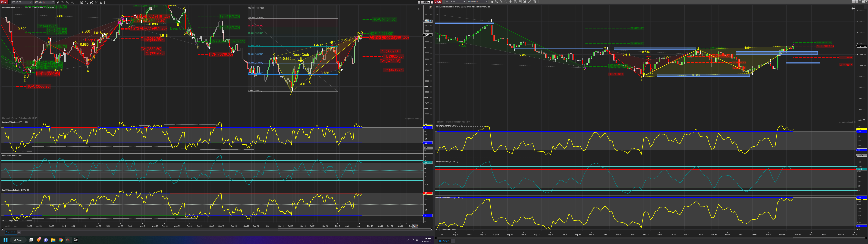Click zoom in magnifier on ES chart toolbar
The height and width of the screenshot is (244, 868).
pyautogui.click(x=68, y=2)
